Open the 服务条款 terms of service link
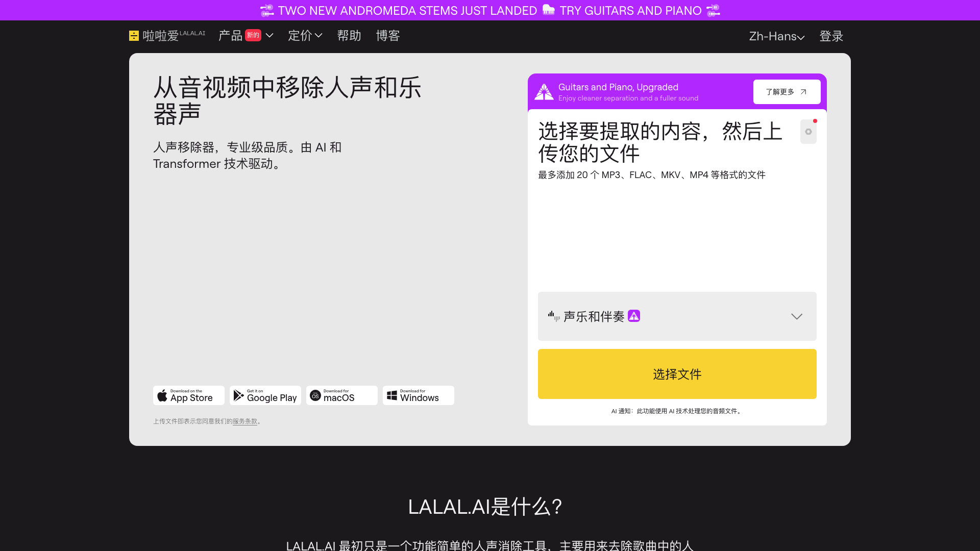Screen dimensions: 980x551 245,421
